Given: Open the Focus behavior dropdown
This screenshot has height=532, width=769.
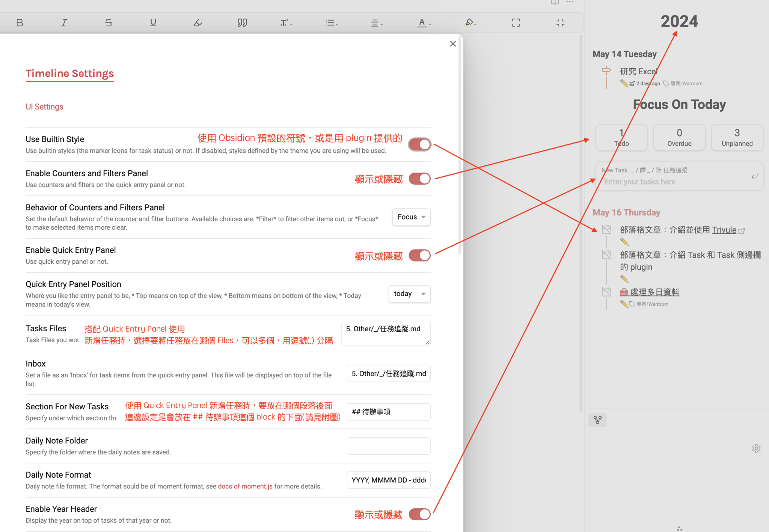Looking at the screenshot, I should (x=411, y=217).
